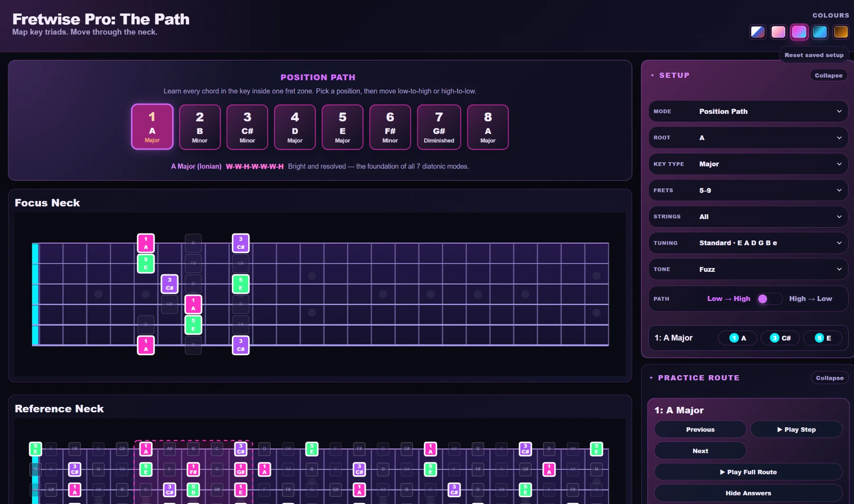Click the top-string 1 A marker on Focus Neck
The height and width of the screenshot is (504, 854).
146,243
